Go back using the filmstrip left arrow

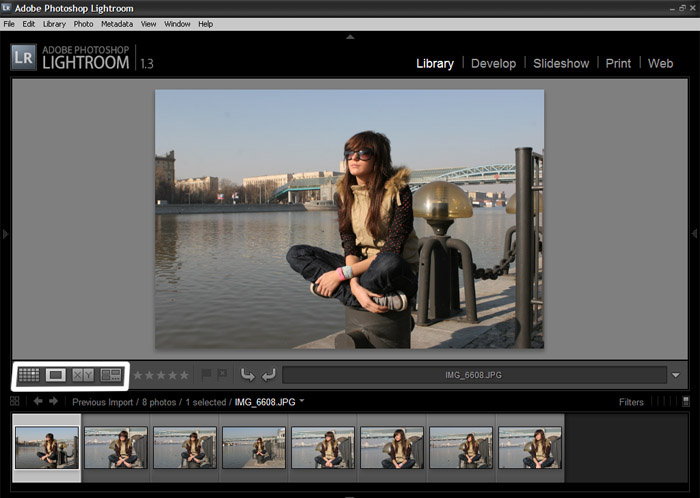point(38,401)
